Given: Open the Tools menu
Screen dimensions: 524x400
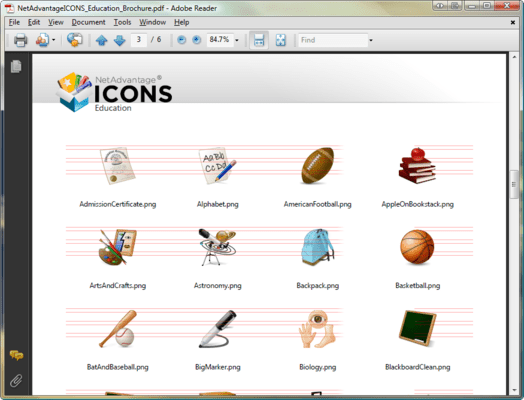Looking at the screenshot, I should pyautogui.click(x=122, y=22).
